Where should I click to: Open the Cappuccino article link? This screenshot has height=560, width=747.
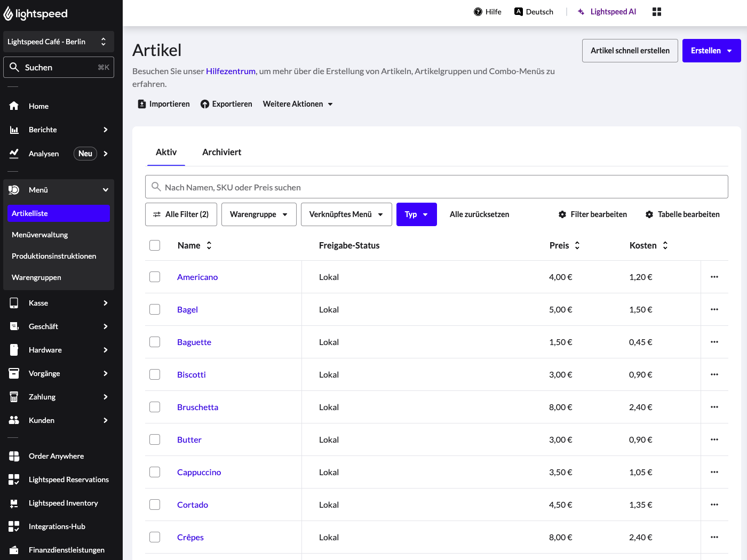pyautogui.click(x=199, y=472)
